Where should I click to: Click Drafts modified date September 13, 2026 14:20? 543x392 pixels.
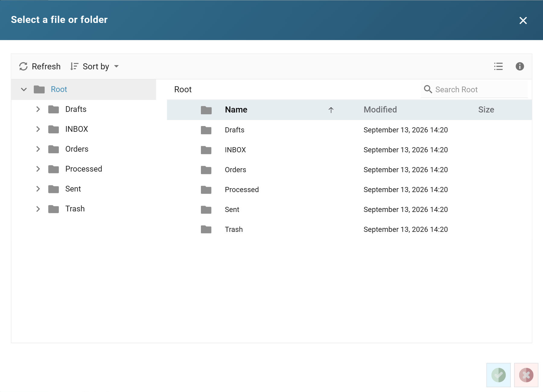[405, 130]
